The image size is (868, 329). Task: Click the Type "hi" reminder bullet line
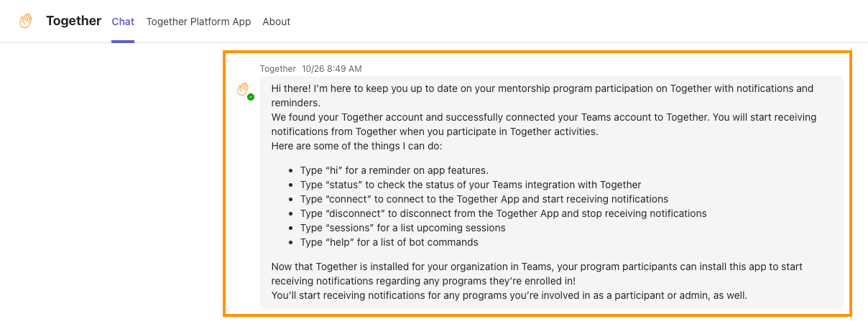coord(394,170)
